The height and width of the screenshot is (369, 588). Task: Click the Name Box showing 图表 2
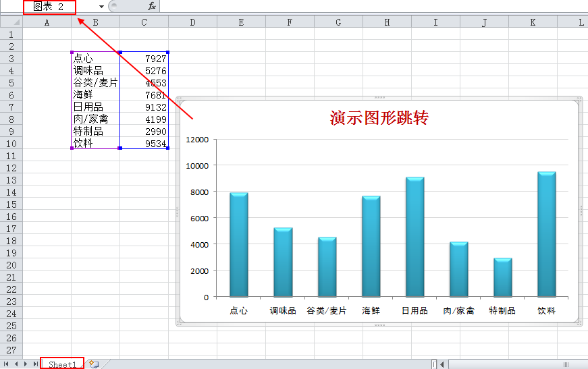point(49,7)
